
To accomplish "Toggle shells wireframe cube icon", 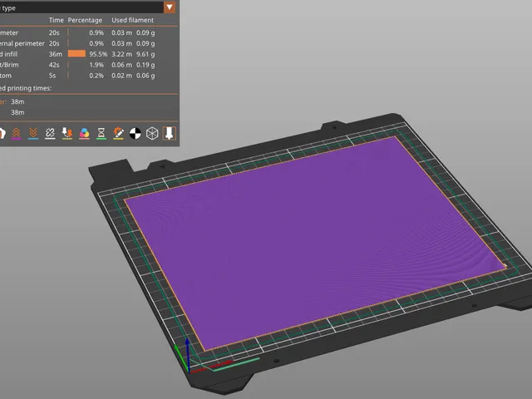I will pyautogui.click(x=152, y=133).
